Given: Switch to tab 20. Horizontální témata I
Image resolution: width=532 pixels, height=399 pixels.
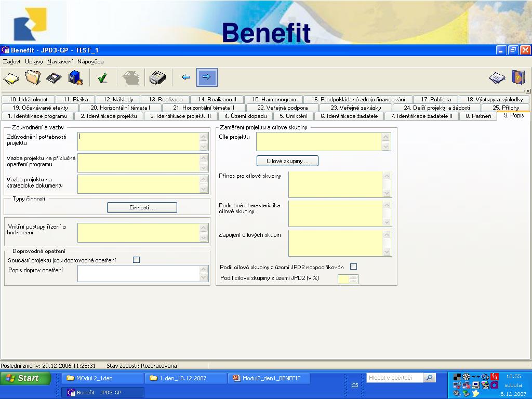Looking at the screenshot, I should coord(120,108).
